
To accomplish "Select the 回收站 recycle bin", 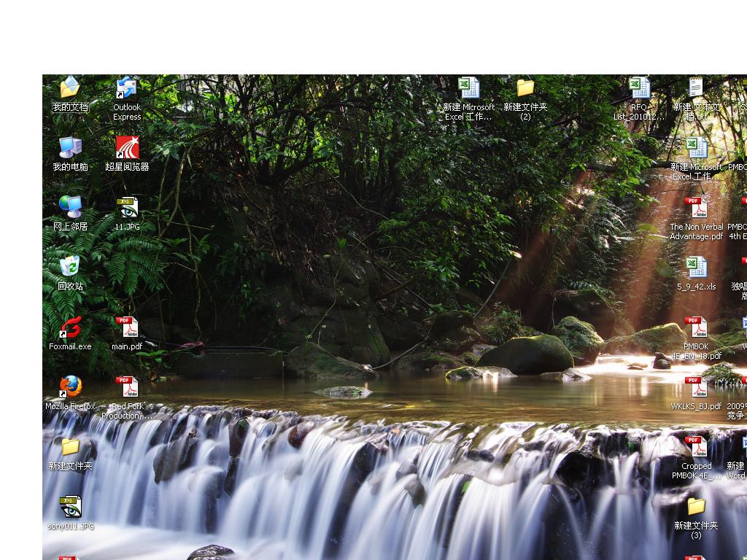I will tap(70, 268).
